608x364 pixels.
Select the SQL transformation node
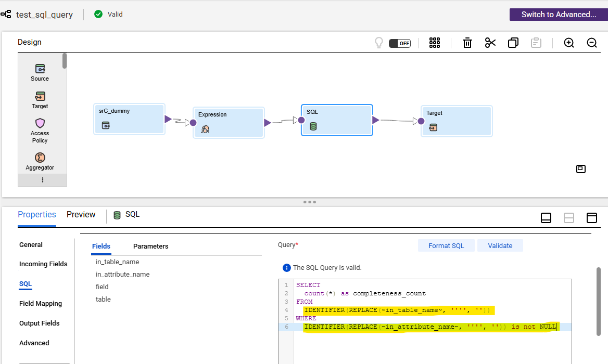(x=337, y=120)
